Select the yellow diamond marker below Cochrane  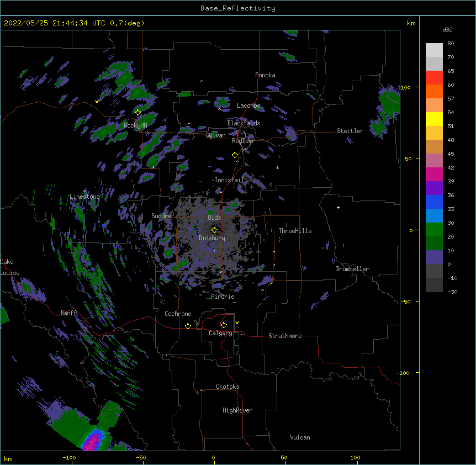188,326
